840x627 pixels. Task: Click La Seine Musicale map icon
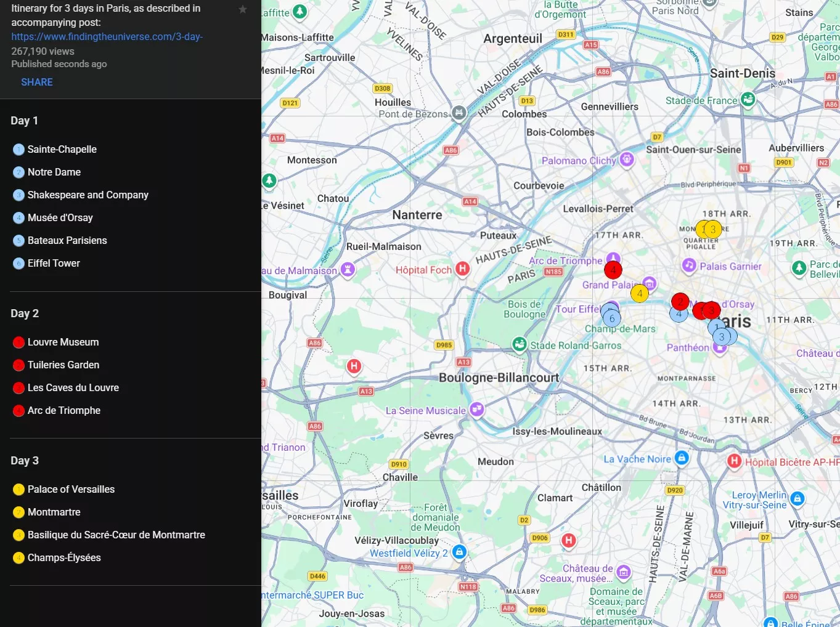click(x=476, y=409)
